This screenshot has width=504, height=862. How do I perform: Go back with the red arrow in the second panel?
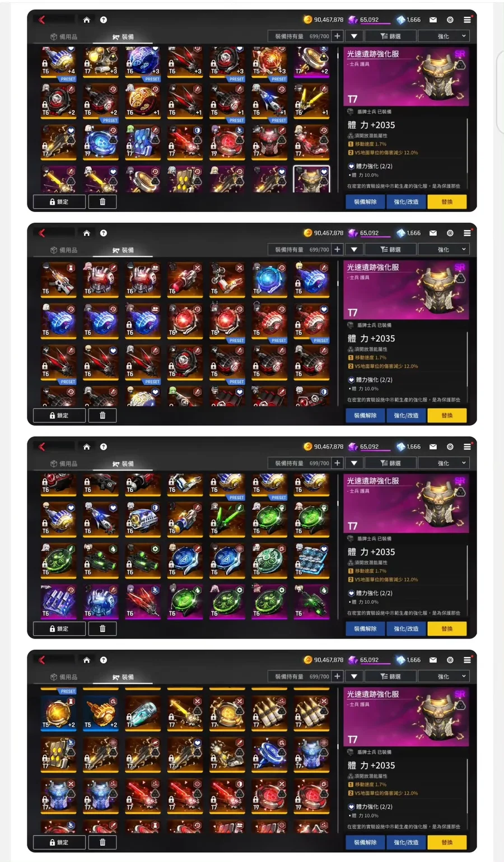[41, 233]
